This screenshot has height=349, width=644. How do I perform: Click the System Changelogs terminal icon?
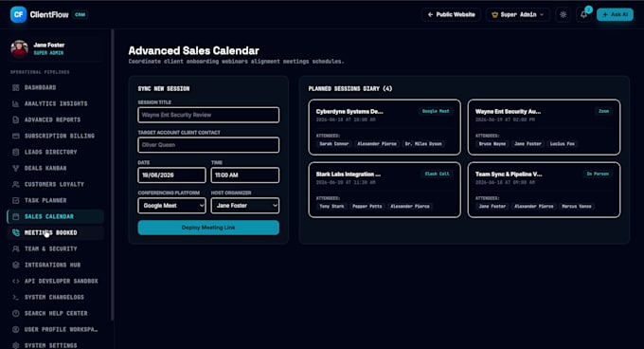15,297
